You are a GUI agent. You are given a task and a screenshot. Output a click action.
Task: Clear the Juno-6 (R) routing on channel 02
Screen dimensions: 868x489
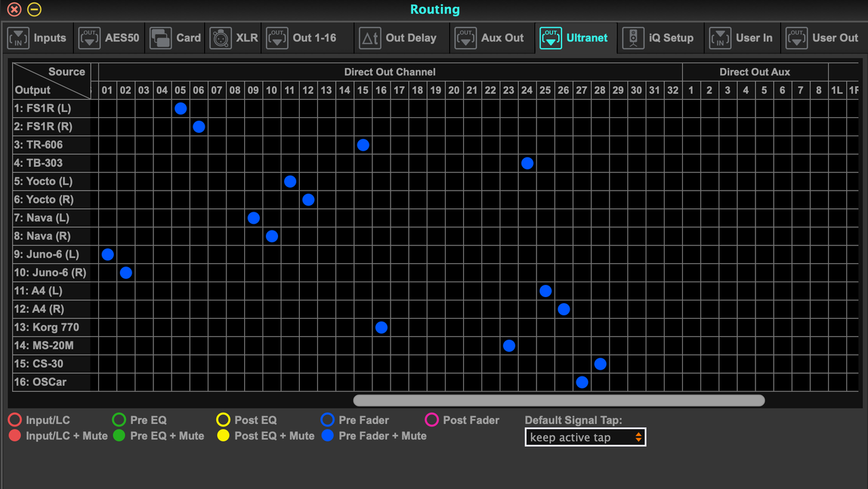(125, 273)
